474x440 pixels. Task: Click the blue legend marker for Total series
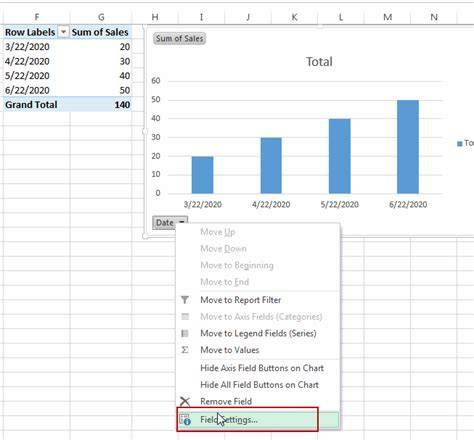pos(460,144)
